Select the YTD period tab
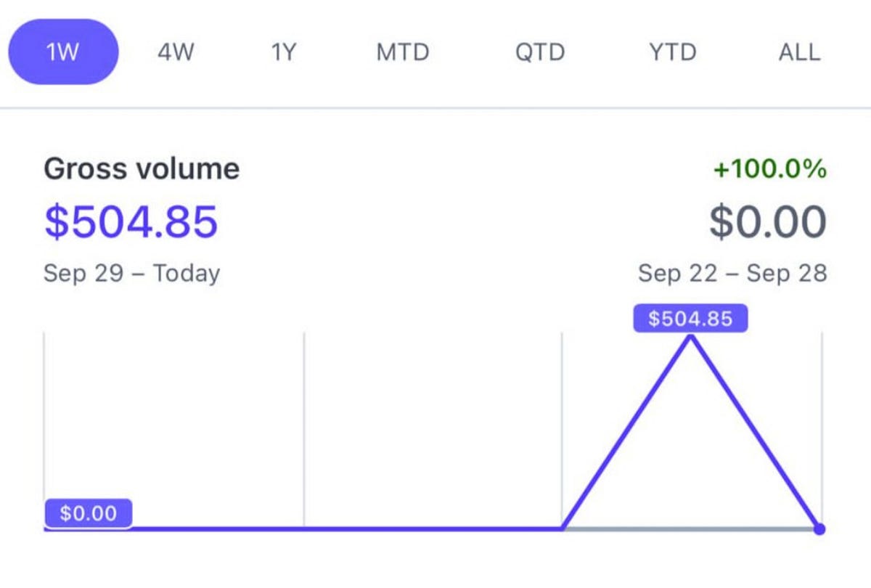The image size is (871, 588). (672, 52)
